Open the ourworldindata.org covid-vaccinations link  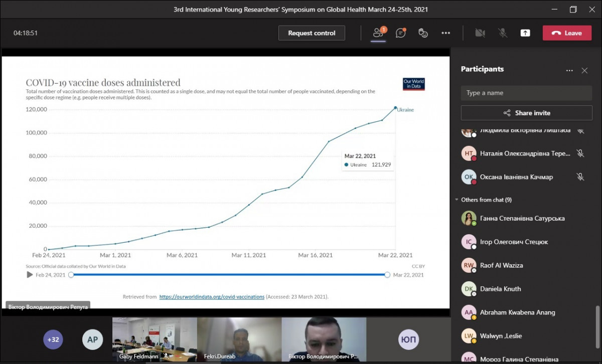click(212, 297)
